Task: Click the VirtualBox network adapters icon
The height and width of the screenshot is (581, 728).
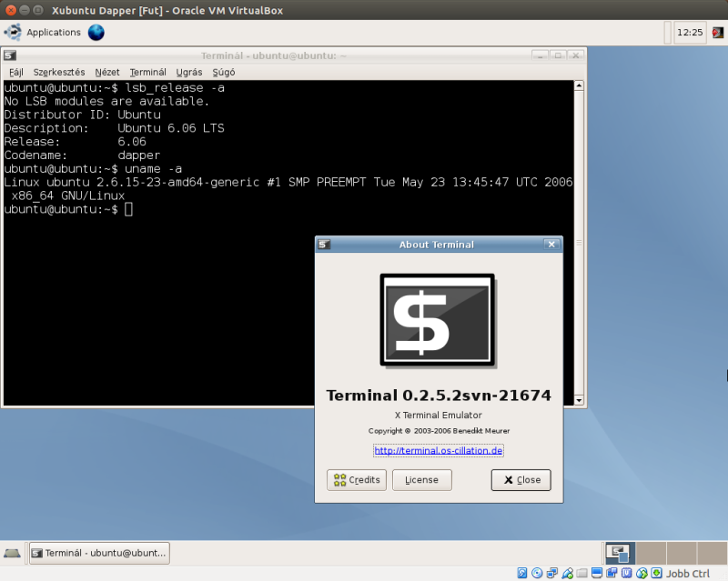Action: point(552,574)
